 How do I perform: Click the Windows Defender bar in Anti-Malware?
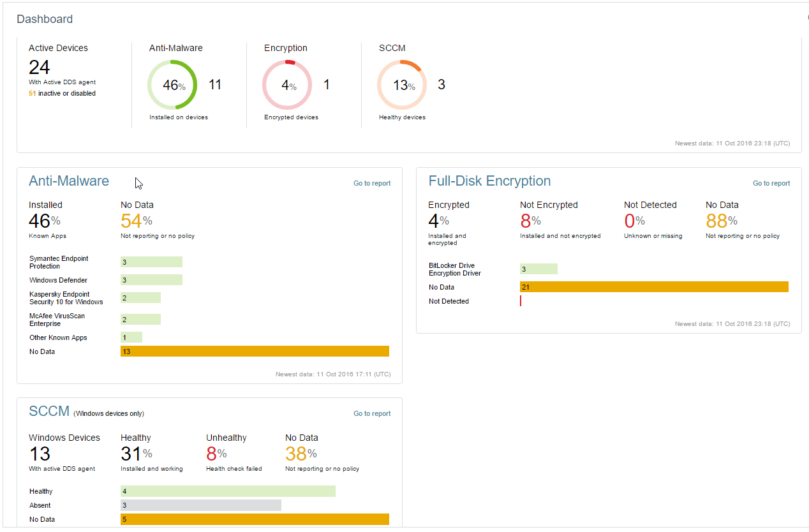coord(151,280)
